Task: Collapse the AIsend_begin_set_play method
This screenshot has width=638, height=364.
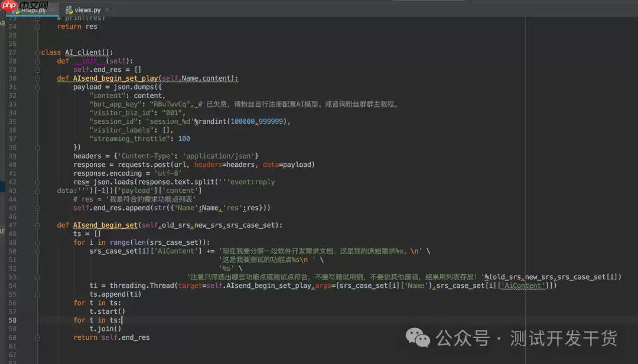Action: 37,78
